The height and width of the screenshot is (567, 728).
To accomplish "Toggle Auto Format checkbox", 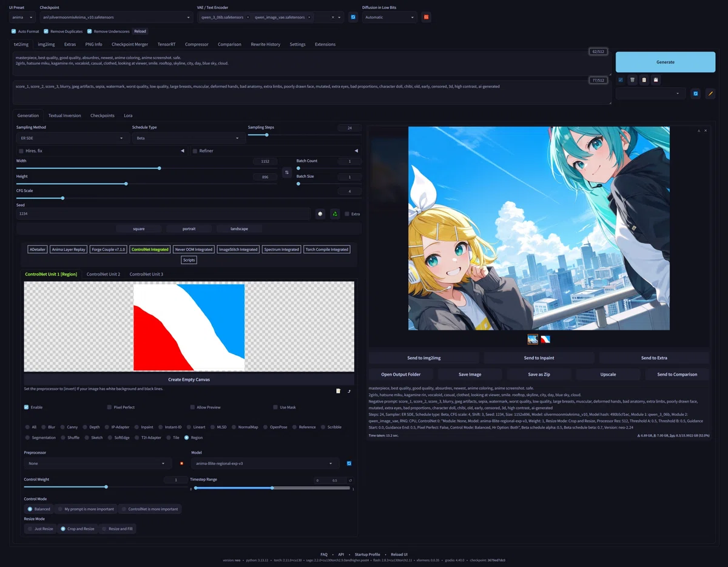I will (x=14, y=31).
